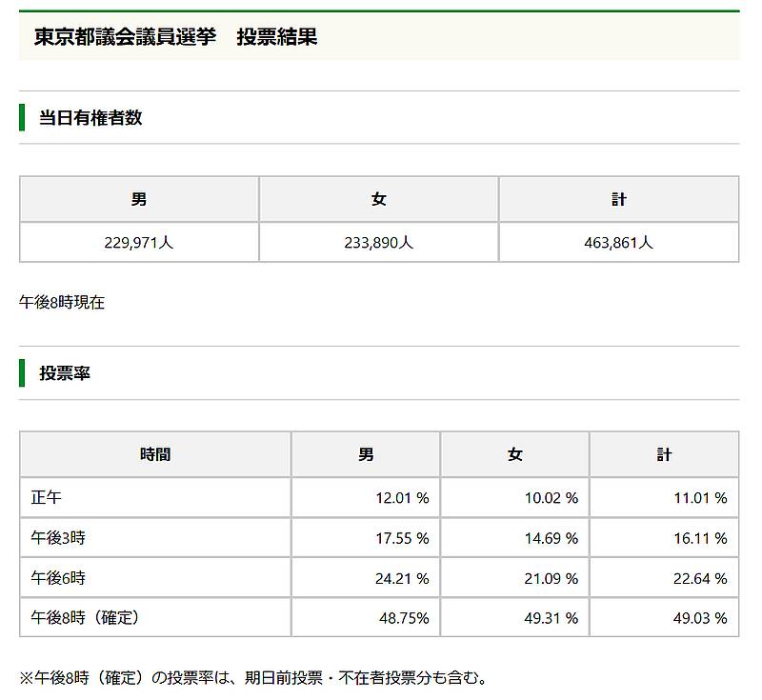Viewport: 762px width, 700px height.
Task: Click the 計 header in turnout table
Action: point(664,454)
